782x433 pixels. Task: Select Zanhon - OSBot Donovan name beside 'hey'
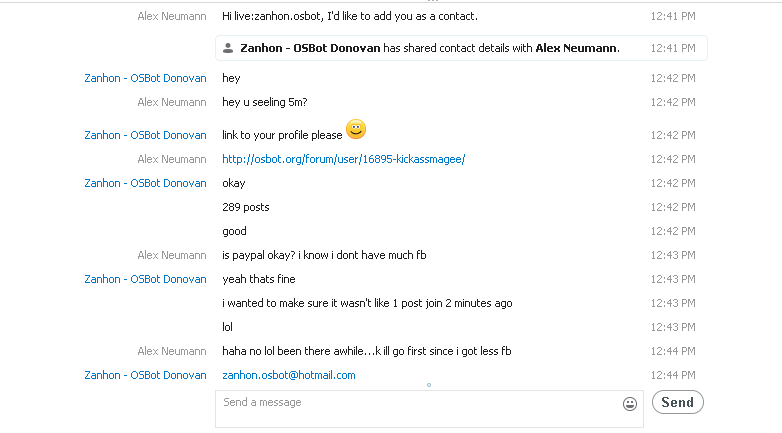(145, 78)
